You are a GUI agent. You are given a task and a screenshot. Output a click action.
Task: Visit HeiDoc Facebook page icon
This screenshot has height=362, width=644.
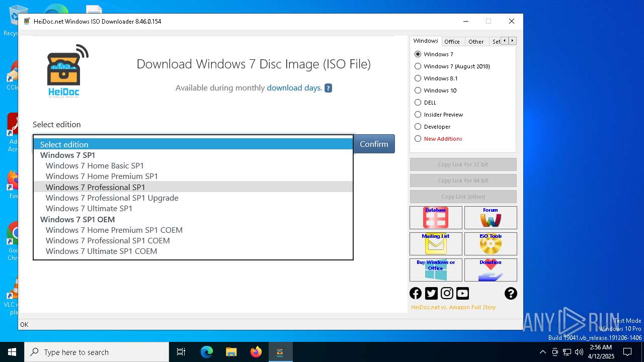click(416, 293)
